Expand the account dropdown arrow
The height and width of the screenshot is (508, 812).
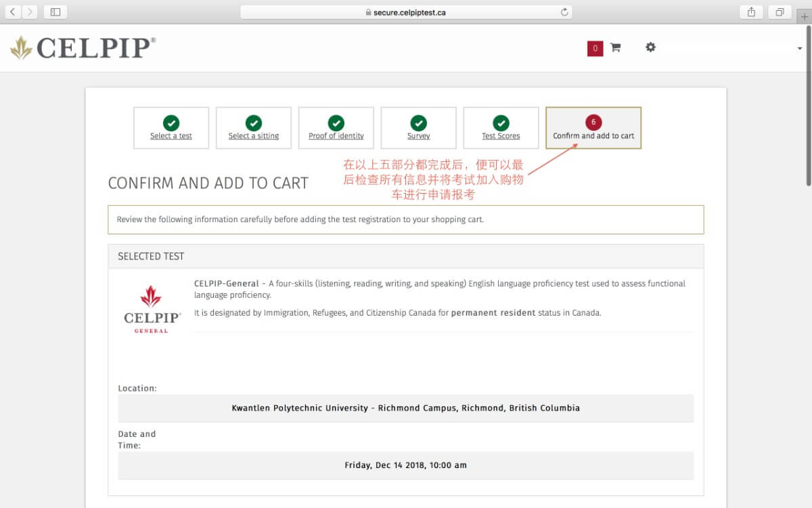click(799, 49)
